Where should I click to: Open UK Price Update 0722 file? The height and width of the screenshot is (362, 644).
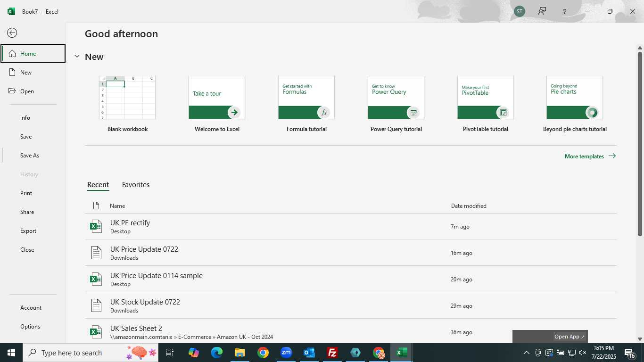(x=351, y=253)
